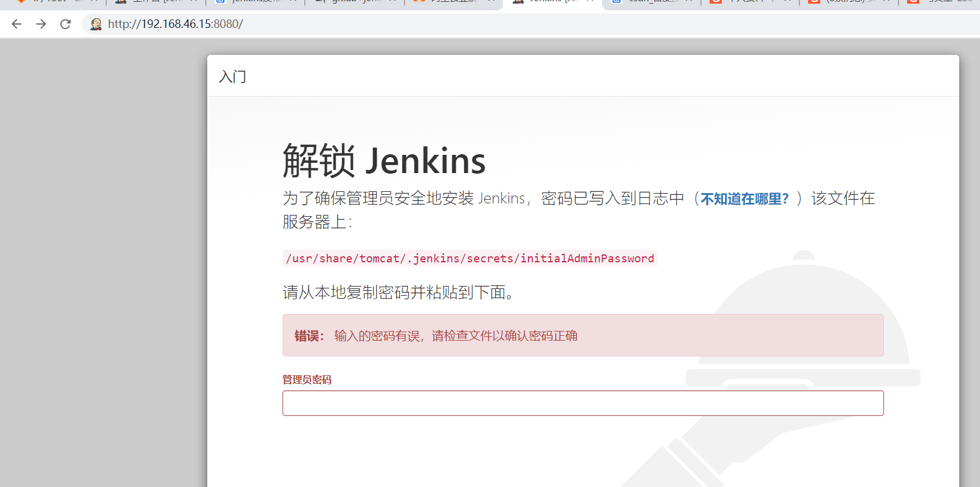Click the 请从本地复制密码并粘贴到下面 instruction
The height and width of the screenshot is (487, 980).
coord(400,293)
